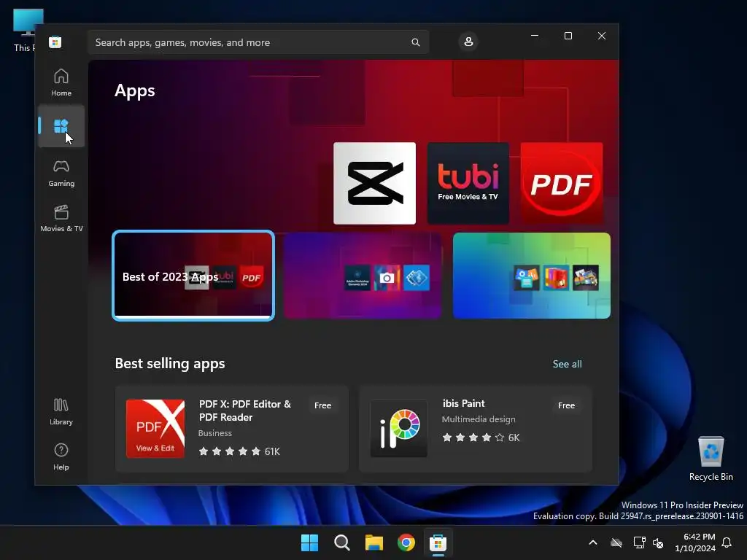Open the network display tray icon
The width and height of the screenshot is (747, 560).
click(x=639, y=542)
